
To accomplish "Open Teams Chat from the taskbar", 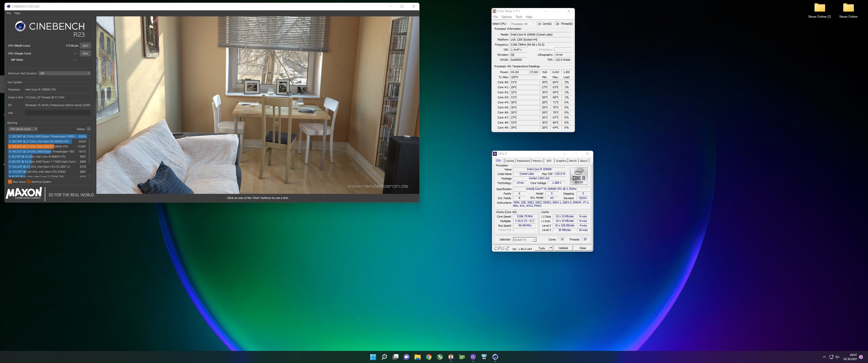I will tap(406, 357).
